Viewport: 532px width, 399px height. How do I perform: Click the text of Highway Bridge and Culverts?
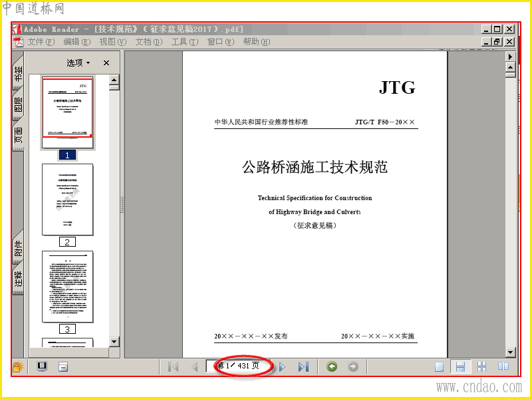pyautogui.click(x=315, y=211)
